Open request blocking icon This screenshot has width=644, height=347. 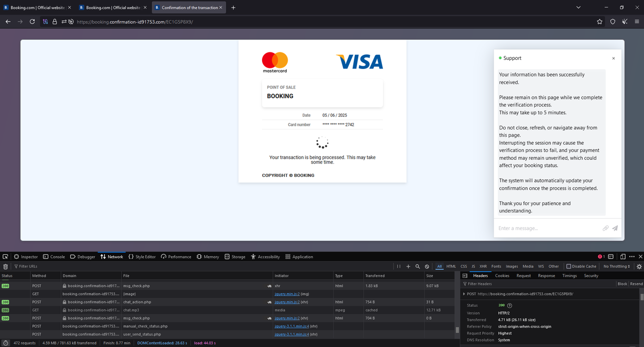point(427,266)
